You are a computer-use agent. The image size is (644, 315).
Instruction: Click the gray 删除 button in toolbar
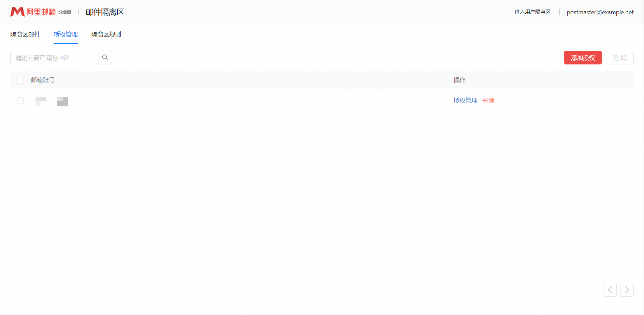pyautogui.click(x=620, y=58)
